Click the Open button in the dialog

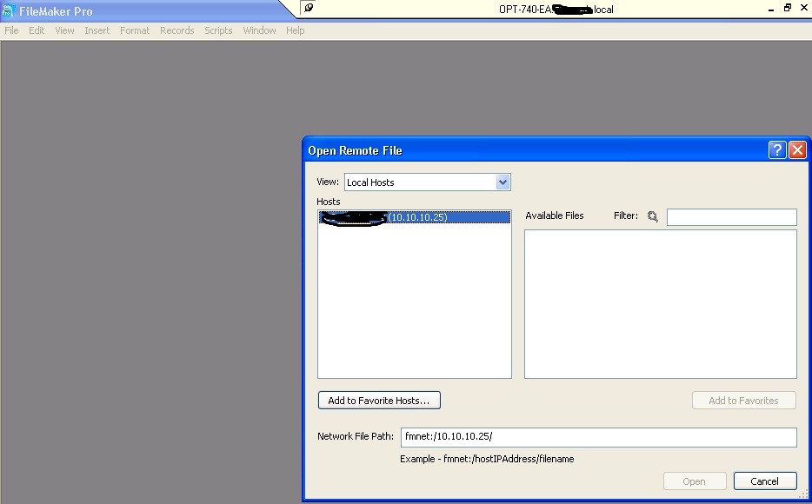tap(694, 481)
